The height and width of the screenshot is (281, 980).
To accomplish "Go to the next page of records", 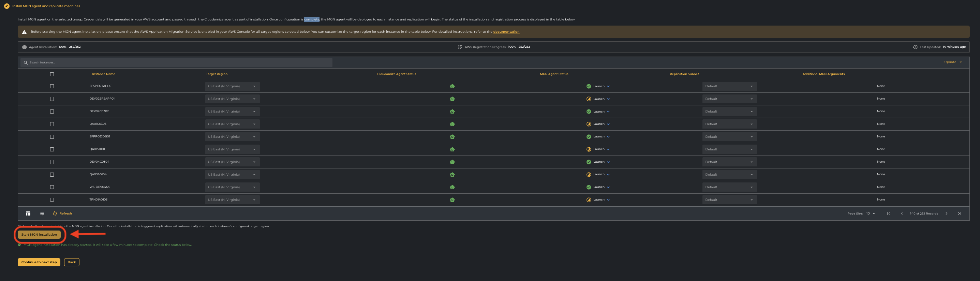I will tap(946, 213).
